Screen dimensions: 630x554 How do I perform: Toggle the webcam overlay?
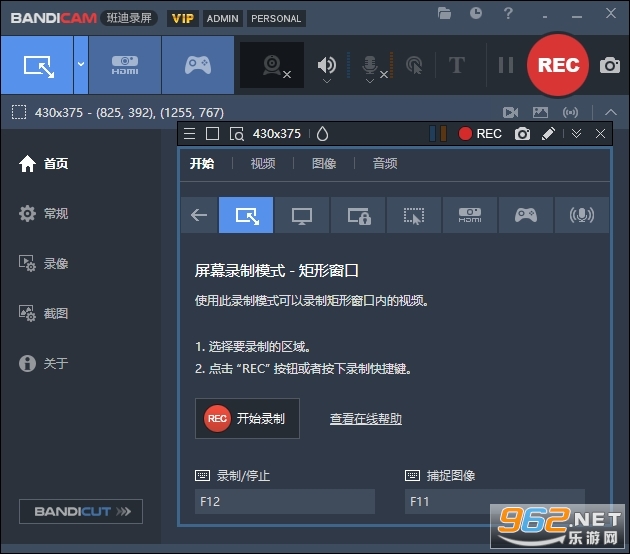[x=272, y=65]
